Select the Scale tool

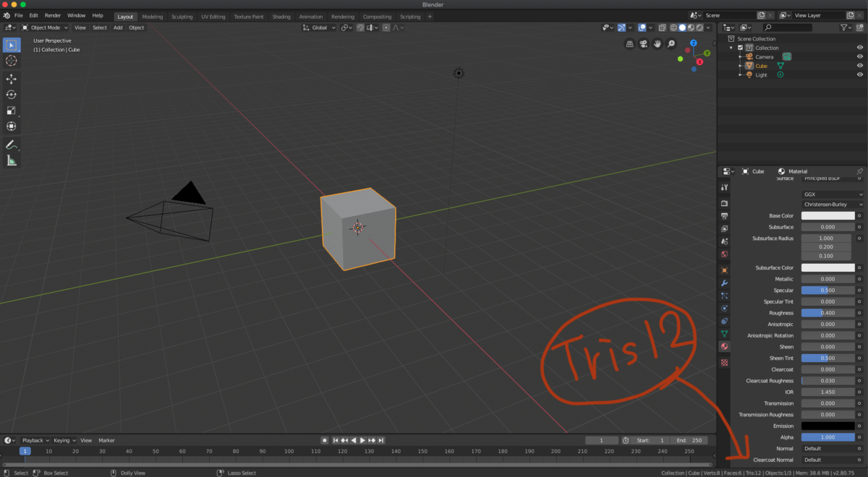[12, 111]
